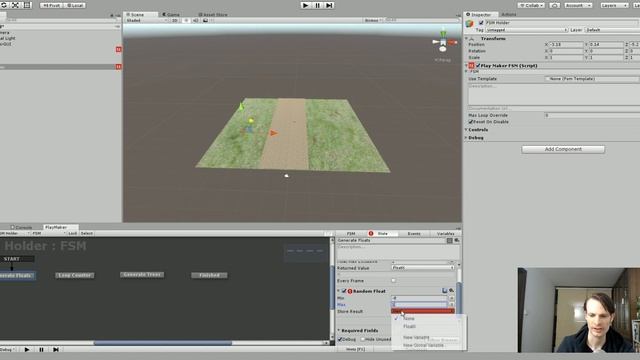This screenshot has width=640, height=360.
Task: Toggle the FSM Holder active checkbox
Action: pos(481,23)
